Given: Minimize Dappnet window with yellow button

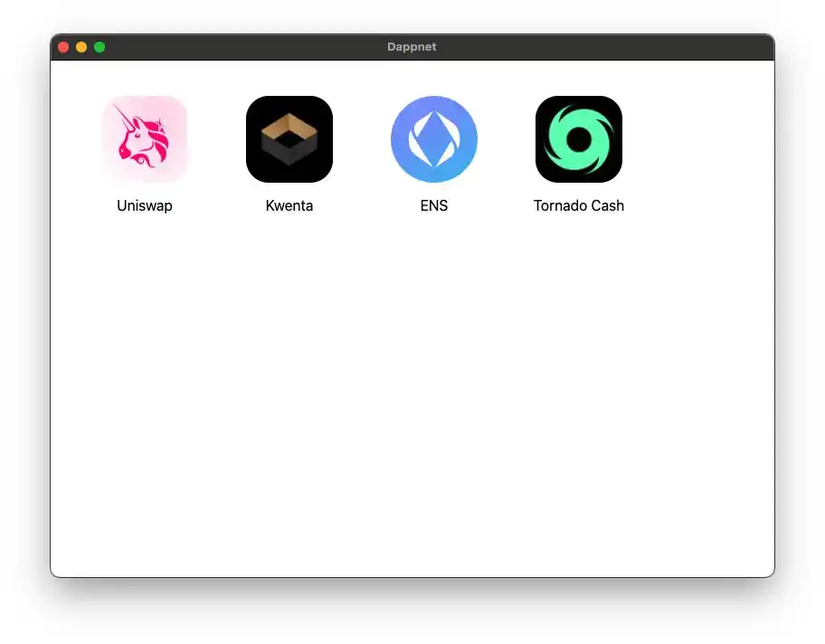Looking at the screenshot, I should (x=81, y=47).
